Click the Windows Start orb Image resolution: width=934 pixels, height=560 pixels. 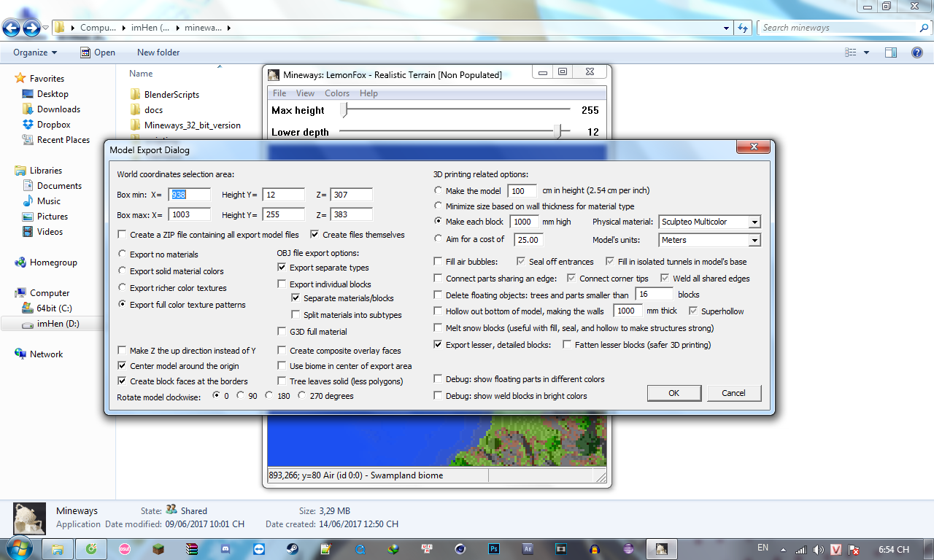click(x=18, y=548)
